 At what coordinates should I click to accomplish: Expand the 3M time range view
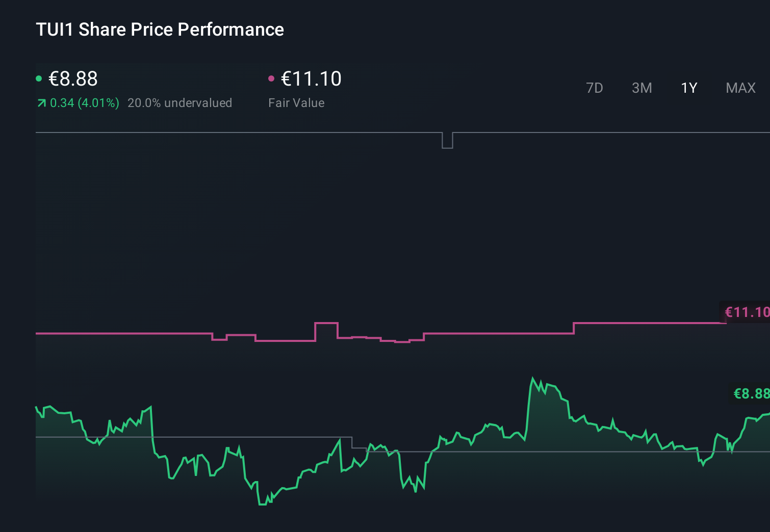click(641, 88)
